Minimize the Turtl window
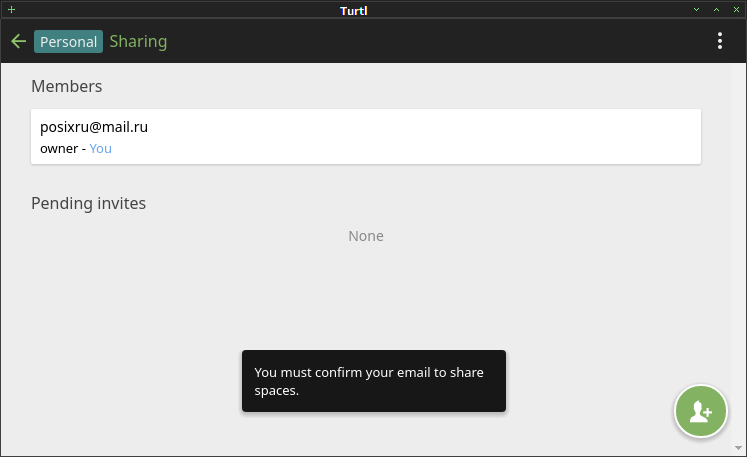This screenshot has width=747, height=457. (x=697, y=10)
